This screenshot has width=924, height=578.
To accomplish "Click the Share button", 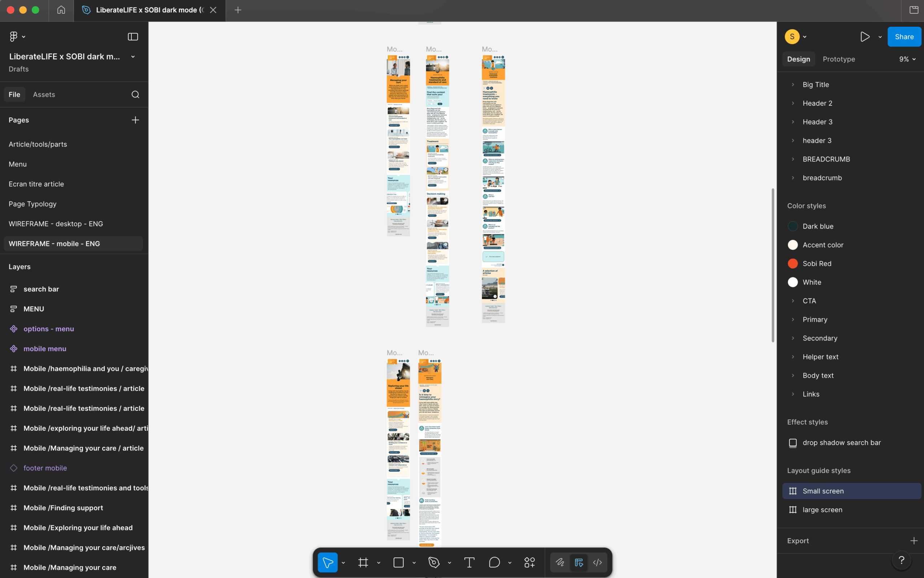I will 904,37.
